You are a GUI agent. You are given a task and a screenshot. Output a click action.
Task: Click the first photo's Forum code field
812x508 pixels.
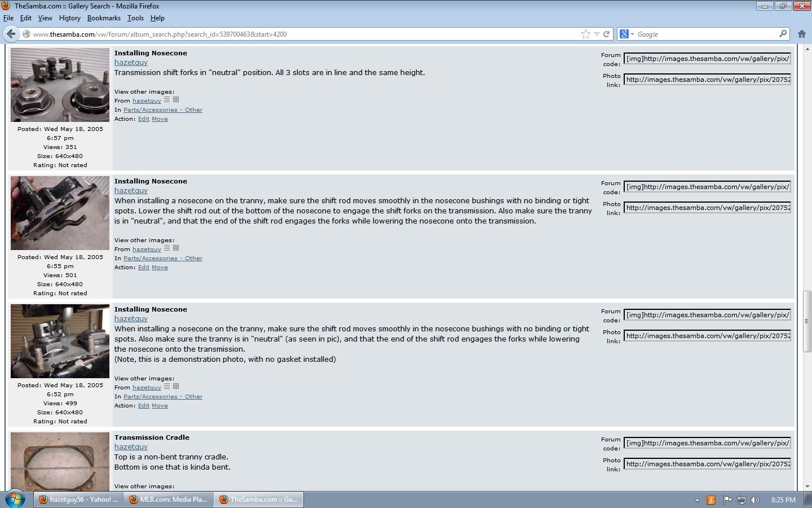[707, 59]
